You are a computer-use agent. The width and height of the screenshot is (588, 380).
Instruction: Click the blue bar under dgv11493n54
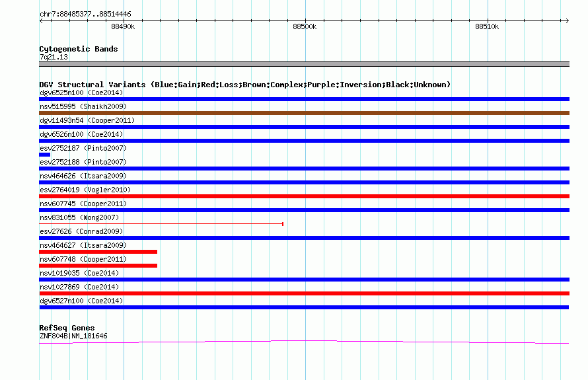(304, 127)
